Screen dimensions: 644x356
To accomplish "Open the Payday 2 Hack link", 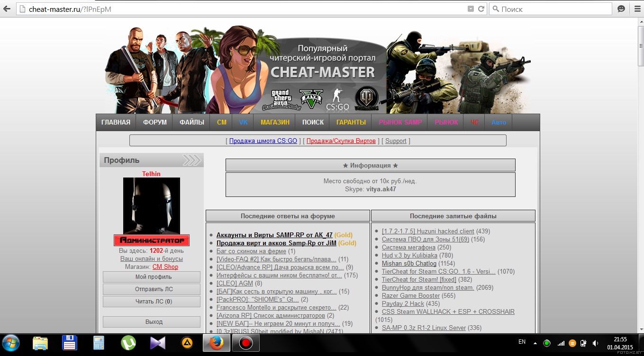I will [x=403, y=303].
